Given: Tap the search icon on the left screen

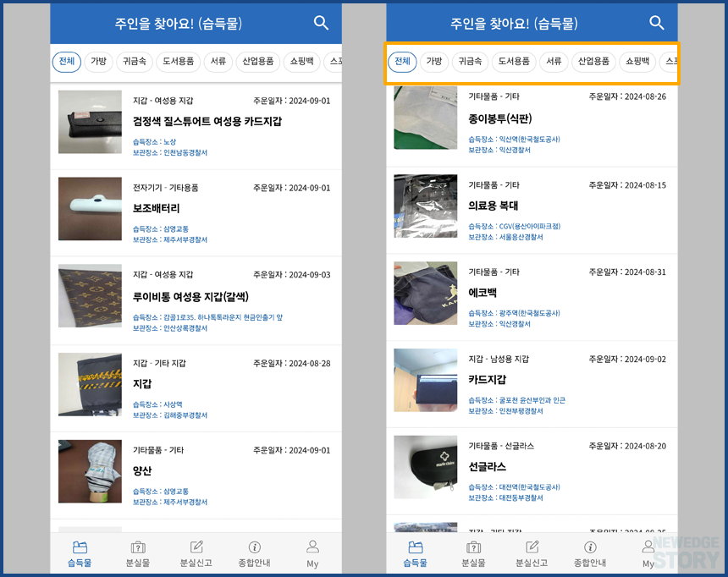Looking at the screenshot, I should [321, 23].
